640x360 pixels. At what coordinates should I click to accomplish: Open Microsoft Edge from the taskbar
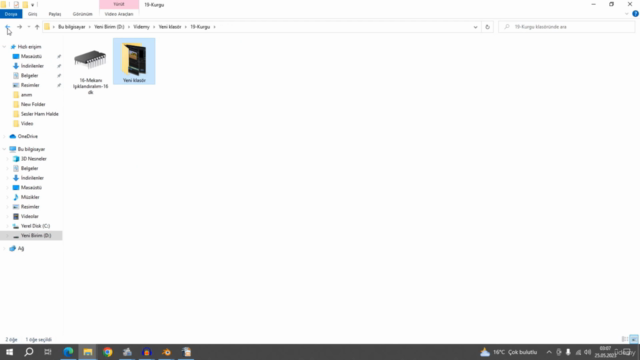68,352
